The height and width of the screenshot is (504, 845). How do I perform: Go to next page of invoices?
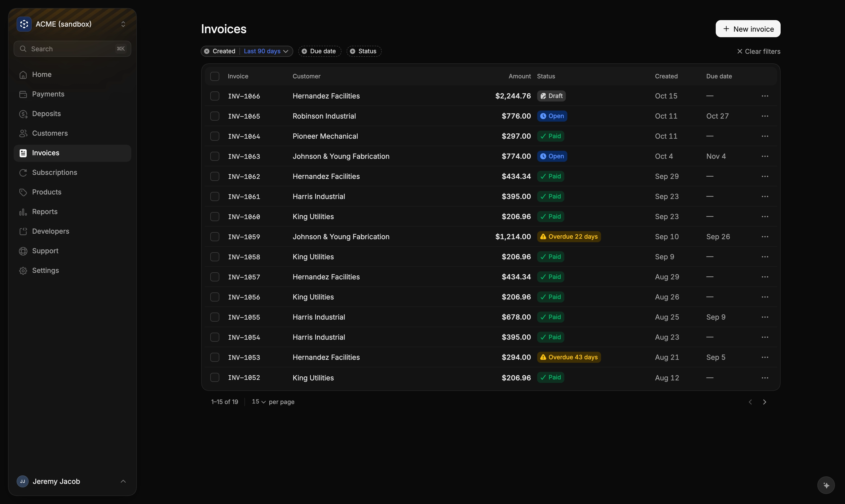click(x=765, y=402)
